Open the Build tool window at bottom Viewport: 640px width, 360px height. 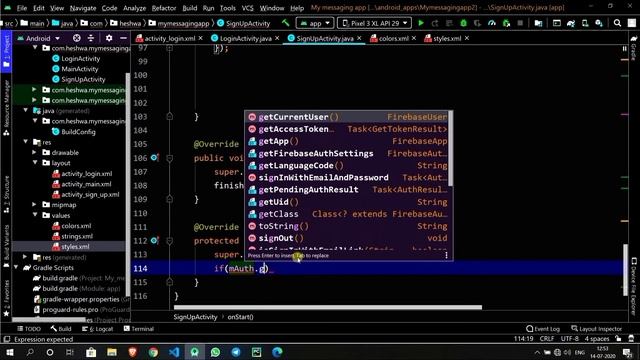pos(61,329)
